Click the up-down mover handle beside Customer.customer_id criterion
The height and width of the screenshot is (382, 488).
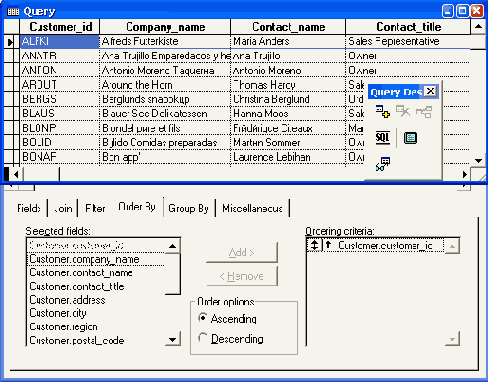[x=314, y=245]
